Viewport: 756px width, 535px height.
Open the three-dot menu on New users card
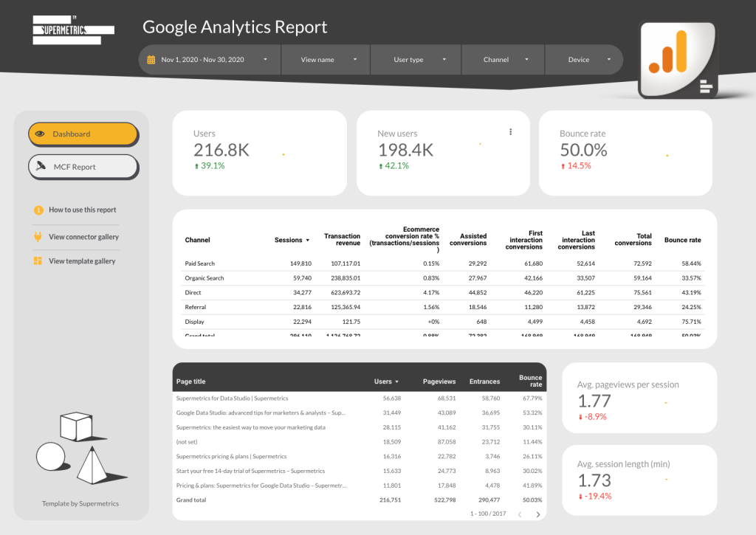[511, 132]
